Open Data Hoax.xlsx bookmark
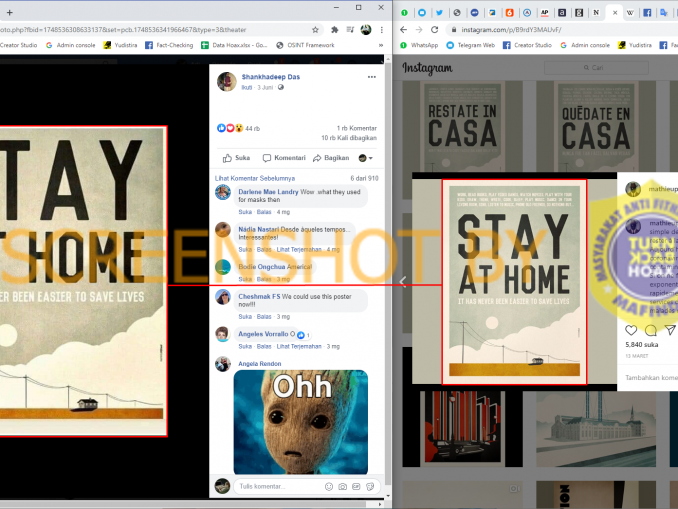Image resolution: width=678 pixels, height=509 pixels. tap(234, 45)
